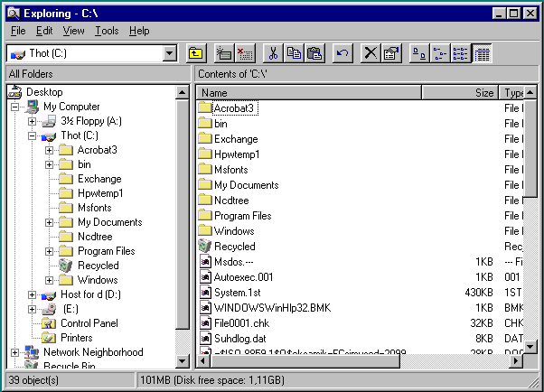Select My Documents in the contents list
This screenshot has width=544, height=392.
247,185
